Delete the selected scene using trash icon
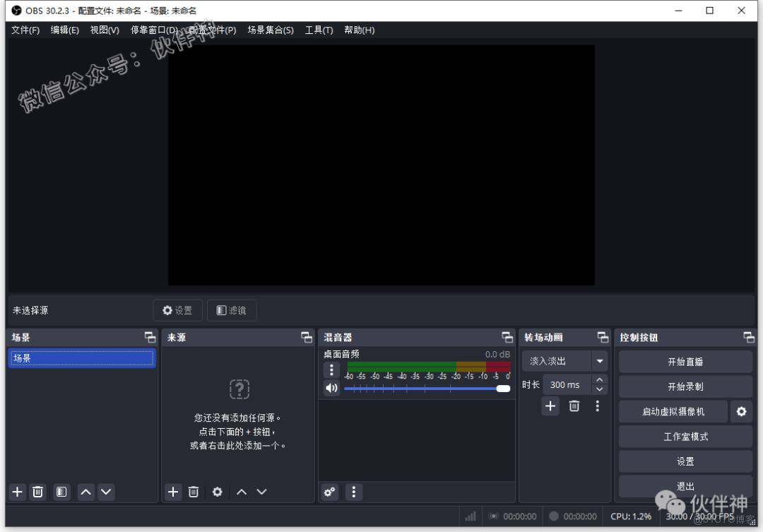The height and width of the screenshot is (532, 763). click(37, 492)
